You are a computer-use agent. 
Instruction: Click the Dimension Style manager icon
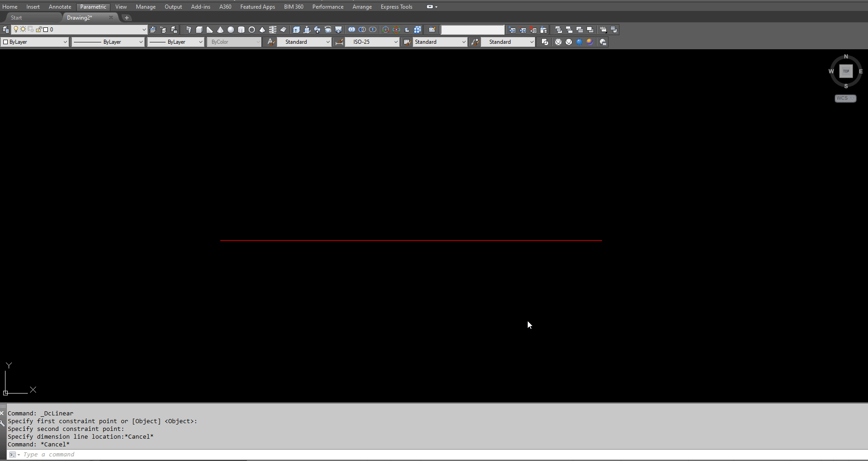coord(339,42)
